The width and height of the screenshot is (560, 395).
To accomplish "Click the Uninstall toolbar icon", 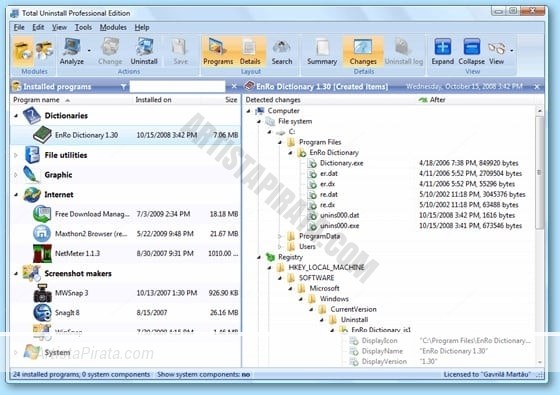I will tap(144, 47).
